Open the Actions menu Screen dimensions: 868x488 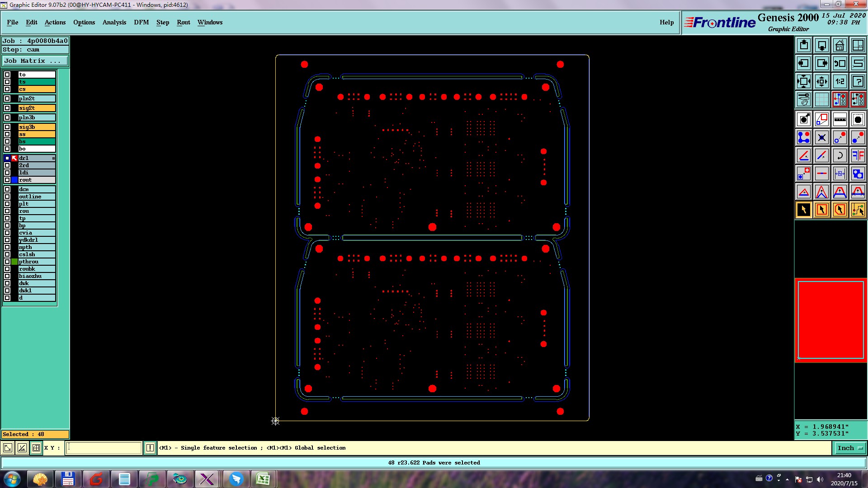pyautogui.click(x=55, y=22)
